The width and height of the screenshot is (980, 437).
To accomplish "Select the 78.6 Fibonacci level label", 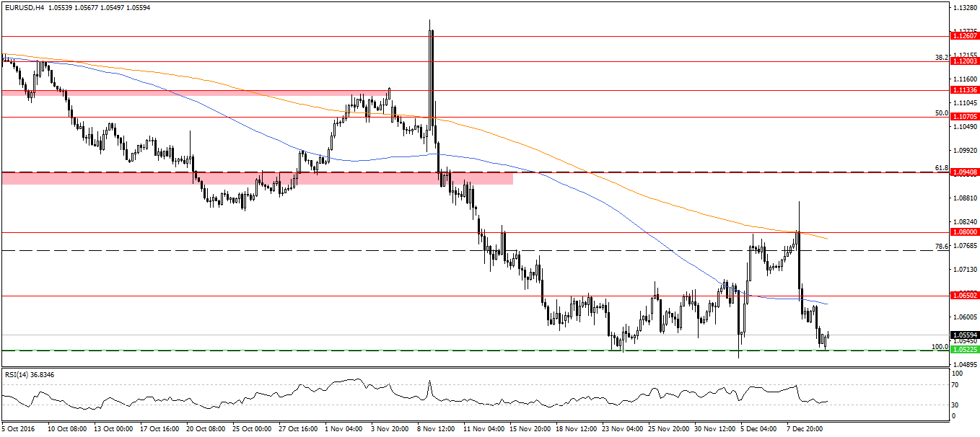I will pyautogui.click(x=940, y=246).
